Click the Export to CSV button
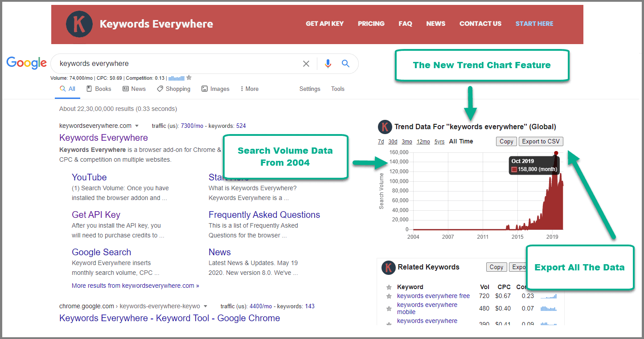The height and width of the screenshot is (339, 644). (x=541, y=142)
